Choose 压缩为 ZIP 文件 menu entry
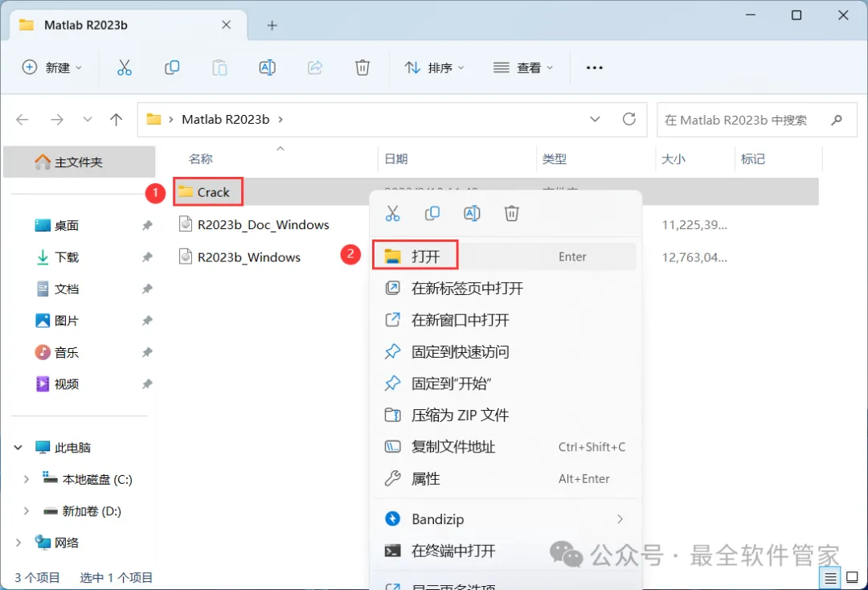 [504, 415]
